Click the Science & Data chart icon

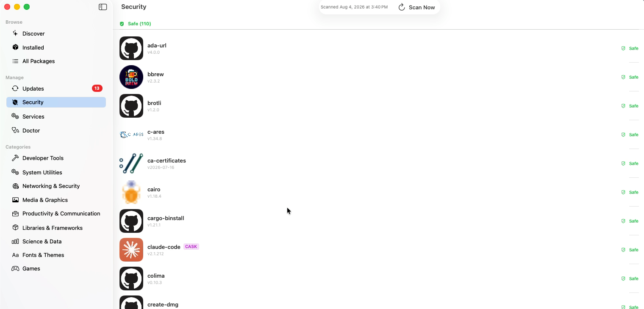click(15, 241)
